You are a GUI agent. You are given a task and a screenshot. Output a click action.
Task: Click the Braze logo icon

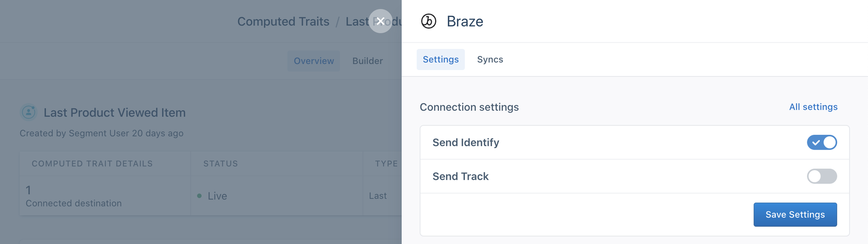(429, 21)
